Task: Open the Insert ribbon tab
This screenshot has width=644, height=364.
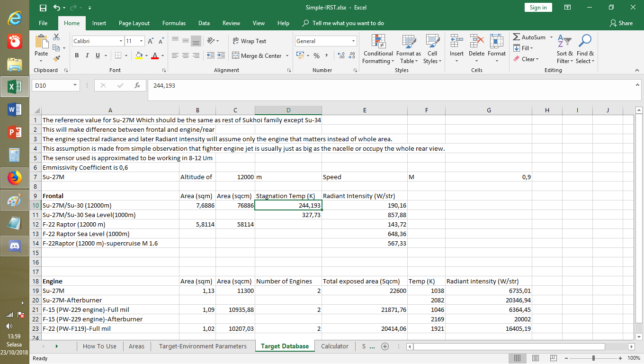Action: pyautogui.click(x=99, y=23)
